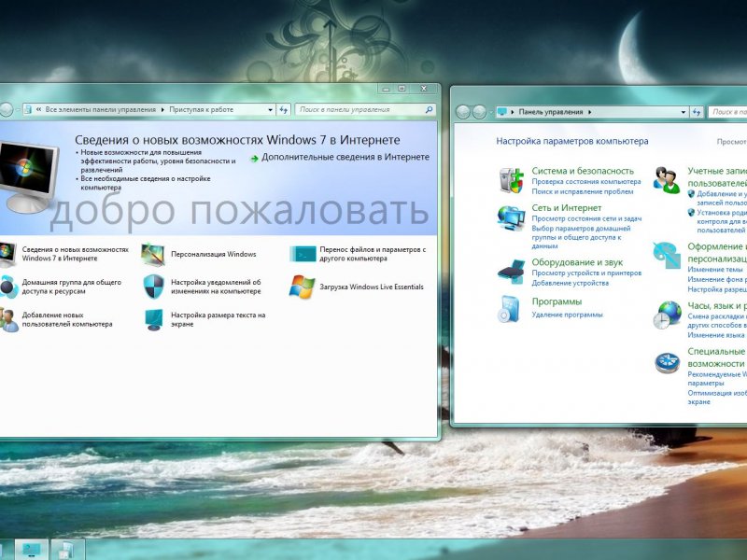The width and height of the screenshot is (747, 560).
Task: Open the Настройка размера текста monitor icon
Action: [154, 319]
